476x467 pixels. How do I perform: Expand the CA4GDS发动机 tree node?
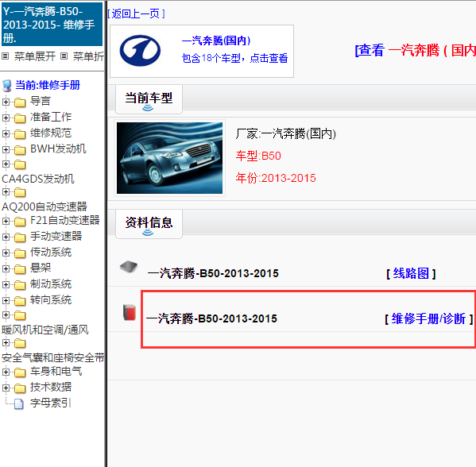point(6,164)
